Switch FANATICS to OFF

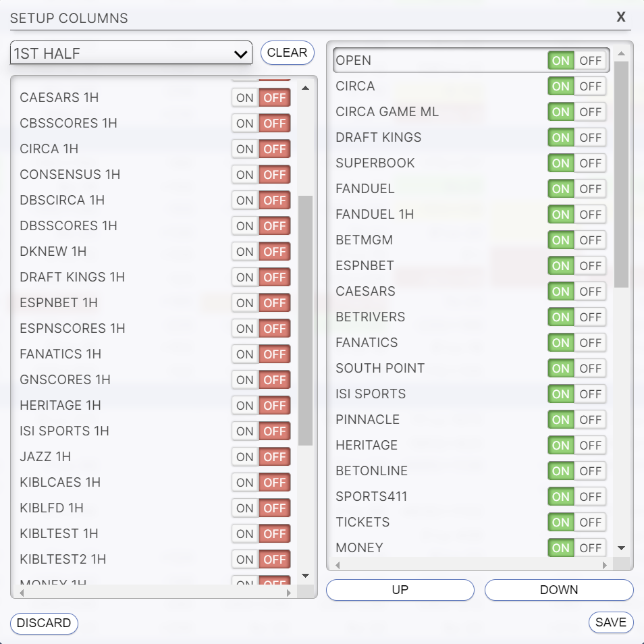pos(590,343)
